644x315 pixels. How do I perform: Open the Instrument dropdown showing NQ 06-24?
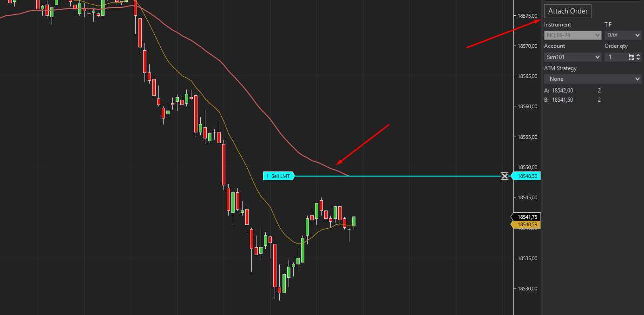pyautogui.click(x=573, y=35)
